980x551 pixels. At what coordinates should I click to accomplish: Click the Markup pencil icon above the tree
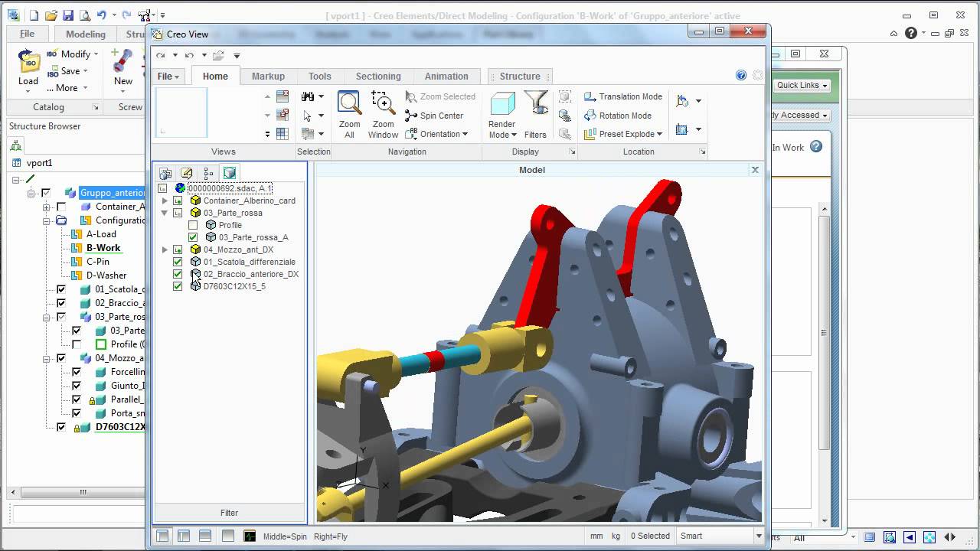(x=187, y=173)
